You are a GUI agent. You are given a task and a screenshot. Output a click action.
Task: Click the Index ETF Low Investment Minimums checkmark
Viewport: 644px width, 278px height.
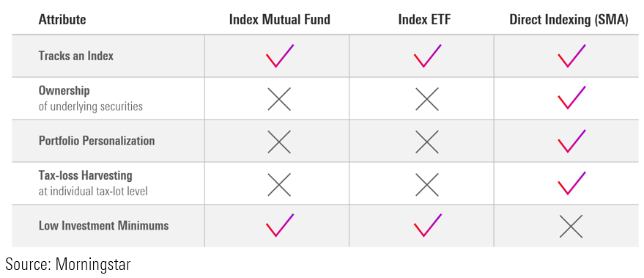click(428, 225)
